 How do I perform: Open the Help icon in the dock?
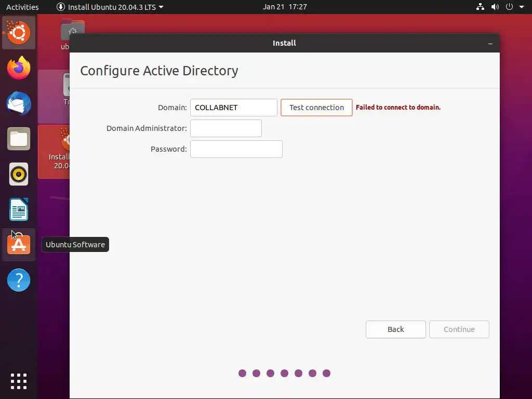point(19,280)
